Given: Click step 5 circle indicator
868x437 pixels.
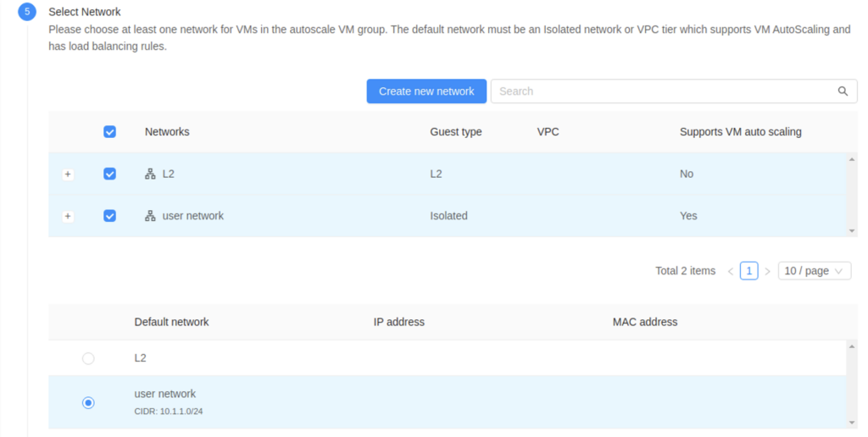Looking at the screenshot, I should point(27,12).
